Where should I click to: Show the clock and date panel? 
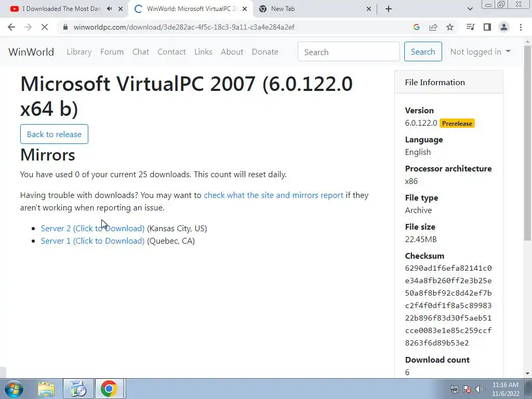coord(506,389)
